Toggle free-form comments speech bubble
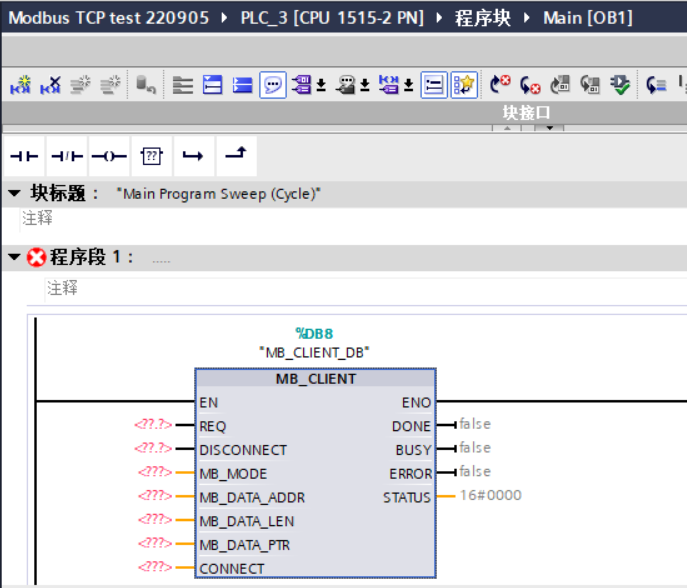 pos(273,85)
